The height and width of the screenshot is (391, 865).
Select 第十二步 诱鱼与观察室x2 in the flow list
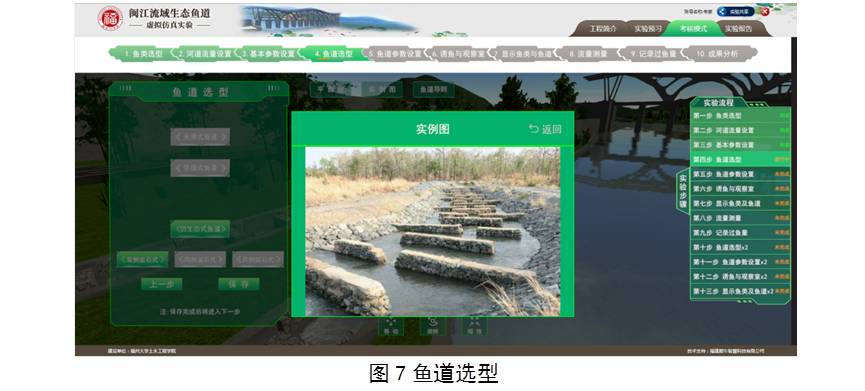point(740,276)
